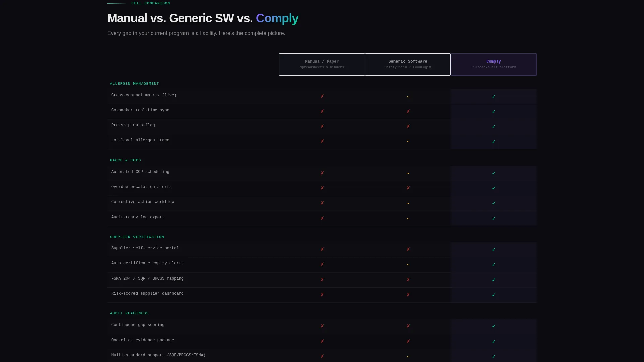The height and width of the screenshot is (362, 644).
Task: Click the 'Corrective action workflow' row label
Action: [143, 202]
